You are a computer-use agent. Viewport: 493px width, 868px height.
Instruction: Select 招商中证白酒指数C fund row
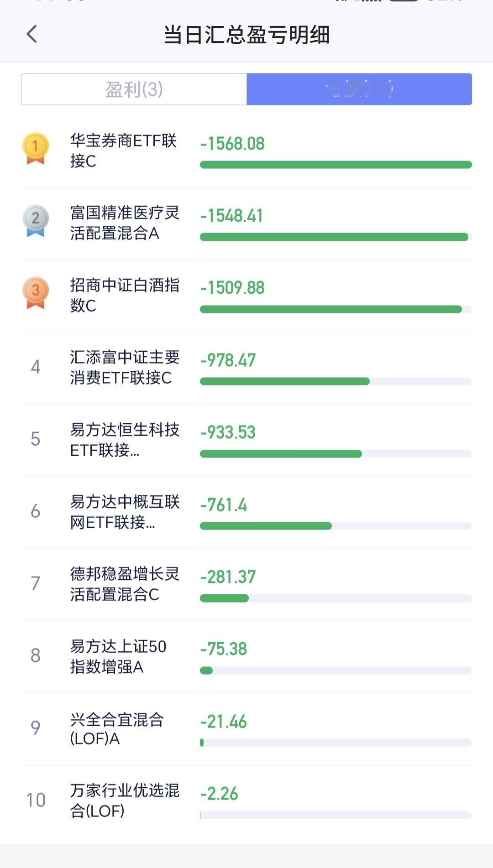(246, 296)
